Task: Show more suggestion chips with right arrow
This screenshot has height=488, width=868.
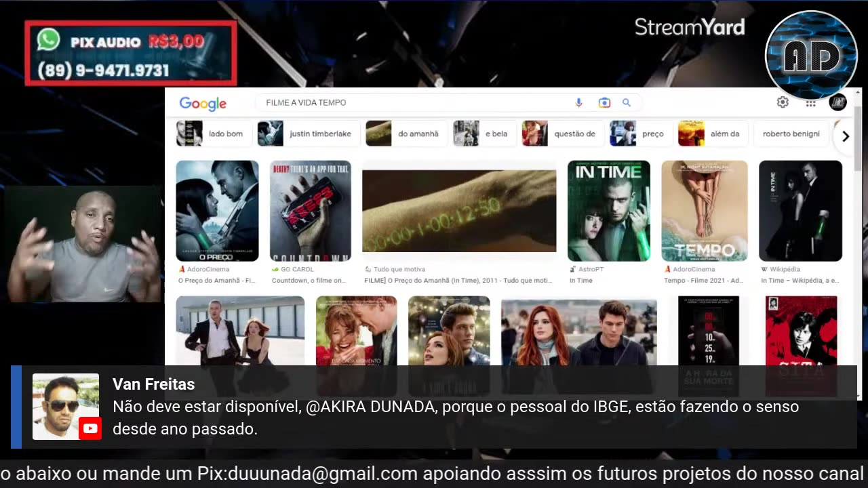Action: point(845,136)
